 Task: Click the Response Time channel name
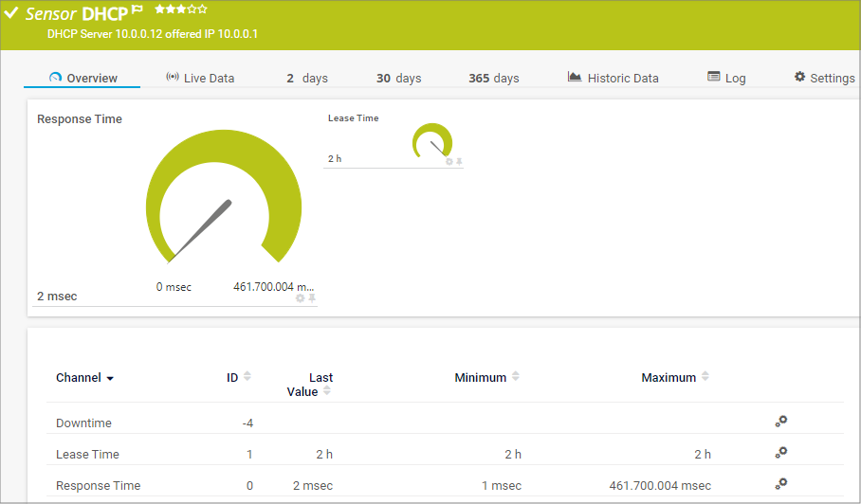[98, 485]
